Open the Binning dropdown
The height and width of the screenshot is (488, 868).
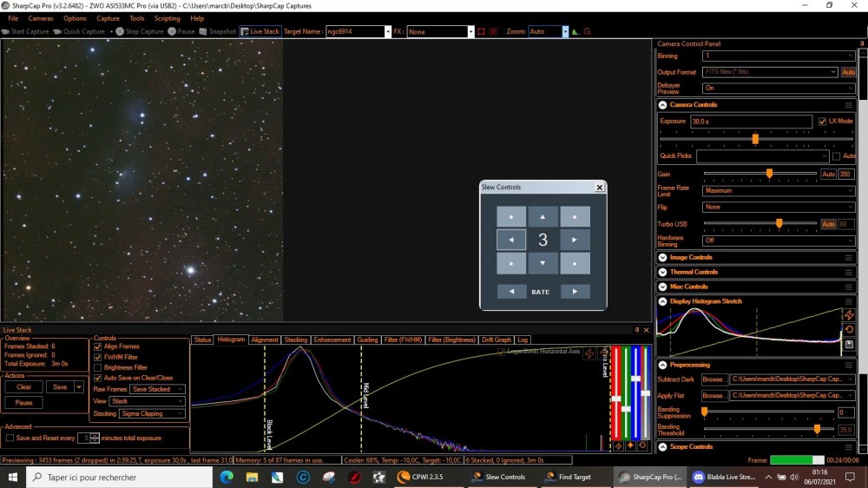click(x=779, y=56)
